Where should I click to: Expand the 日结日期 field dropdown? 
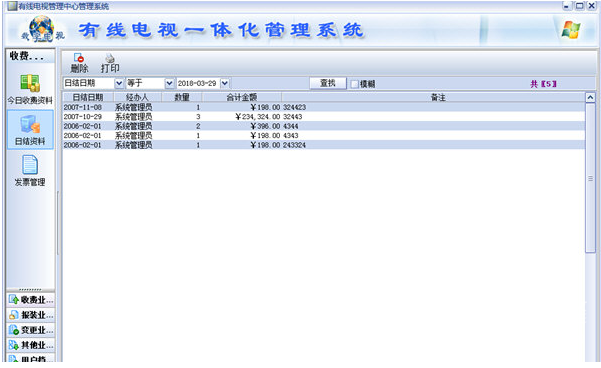[x=119, y=83]
